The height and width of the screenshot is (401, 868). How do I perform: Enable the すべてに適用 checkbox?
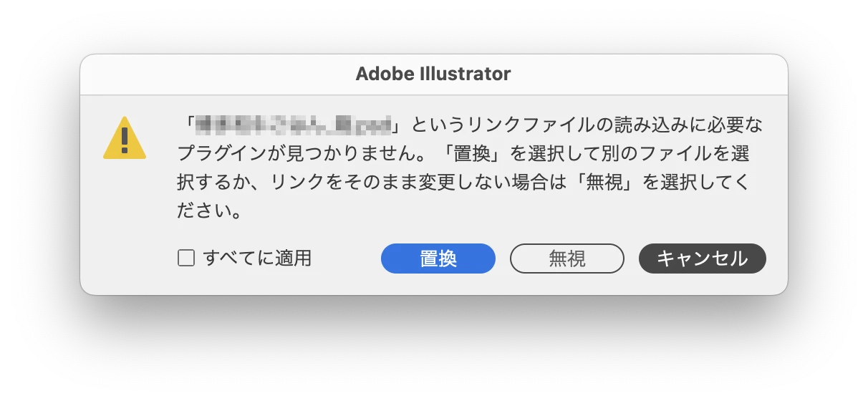186,259
